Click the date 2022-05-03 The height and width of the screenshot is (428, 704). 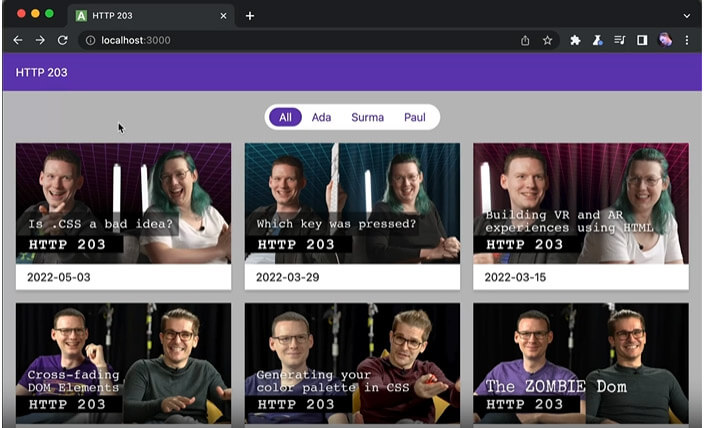click(x=59, y=277)
